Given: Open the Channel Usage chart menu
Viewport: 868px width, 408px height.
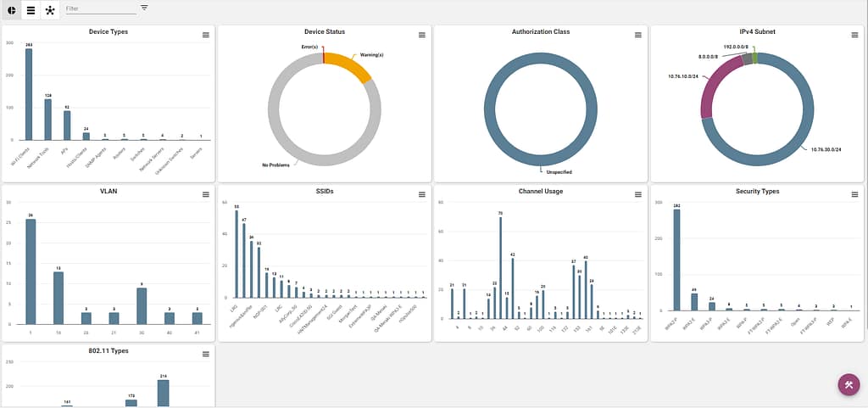Looking at the screenshot, I should pyautogui.click(x=638, y=194).
